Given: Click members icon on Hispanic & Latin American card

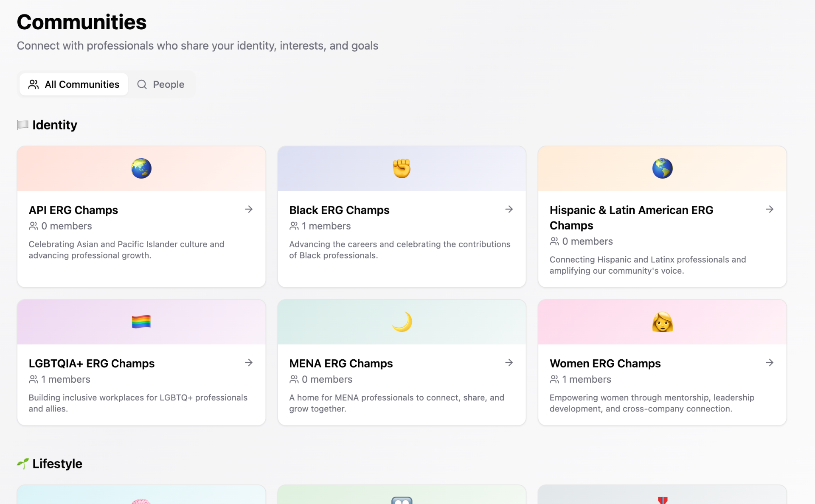Looking at the screenshot, I should [554, 241].
